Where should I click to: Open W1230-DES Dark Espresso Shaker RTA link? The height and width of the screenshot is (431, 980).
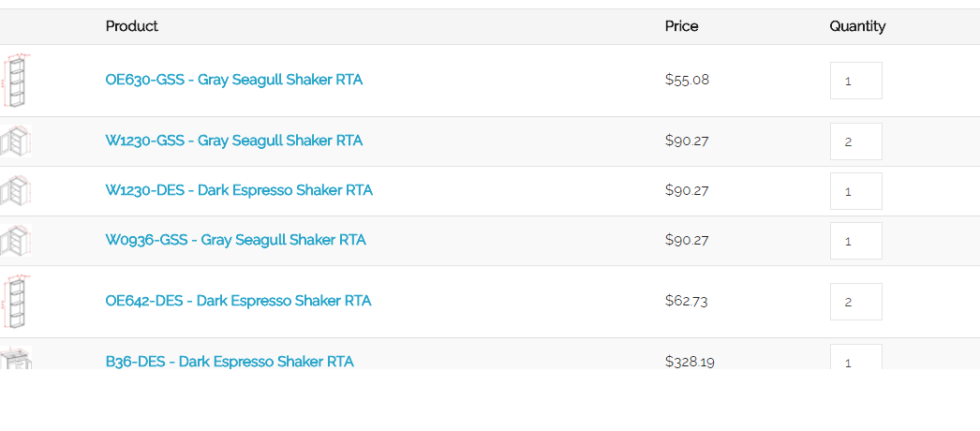pyautogui.click(x=239, y=190)
